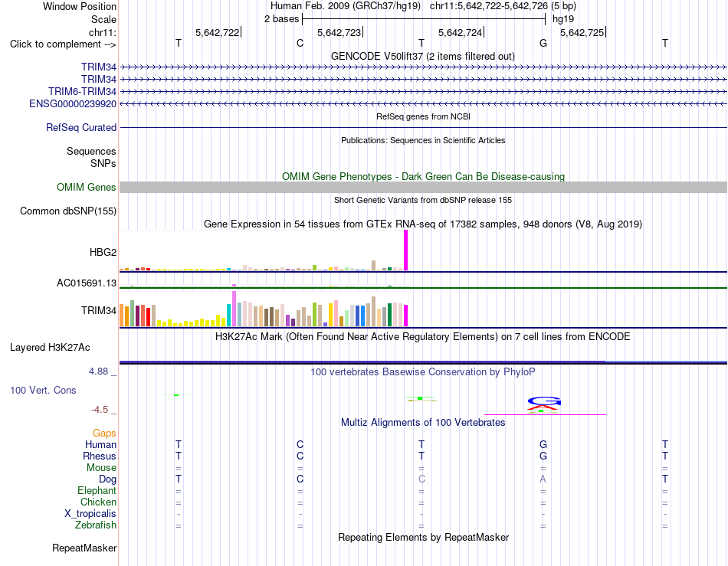The image size is (728, 566).
Task: Select the RefSeq Curated track label
Action: tap(81, 128)
